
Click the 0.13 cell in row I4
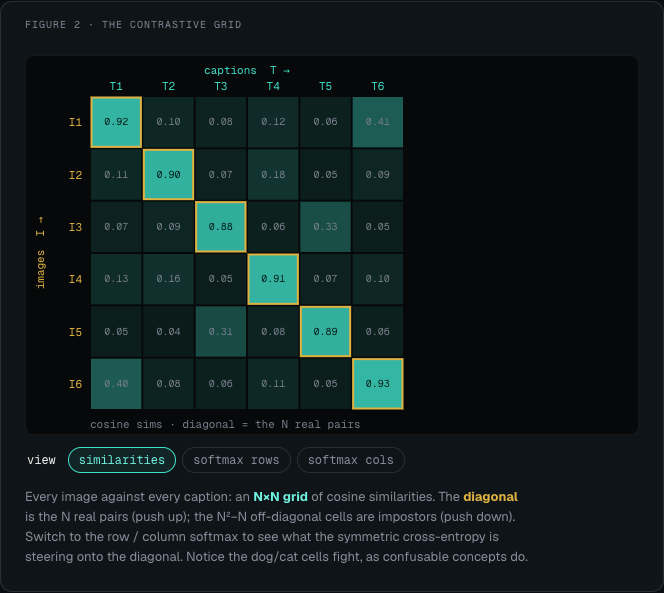pyautogui.click(x=116, y=279)
